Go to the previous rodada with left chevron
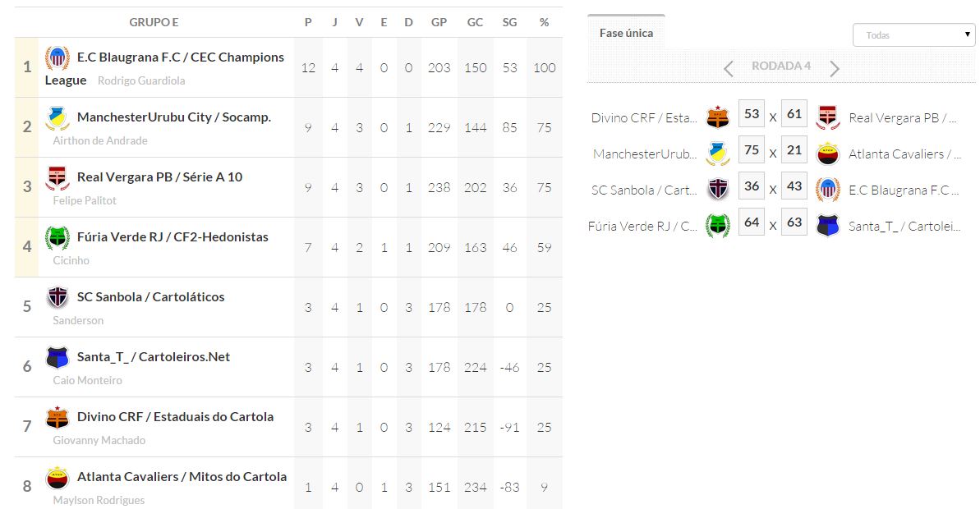980x509 pixels. 729,68
